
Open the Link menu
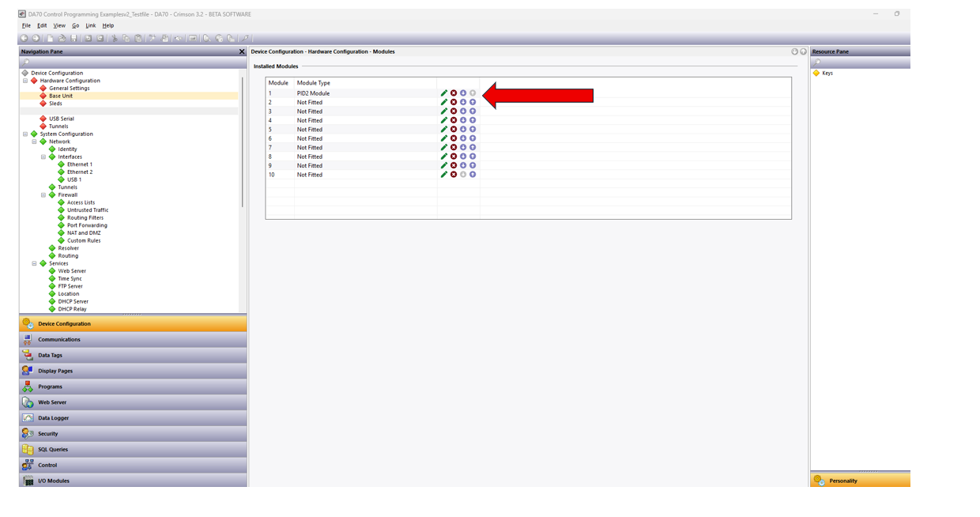(91, 25)
